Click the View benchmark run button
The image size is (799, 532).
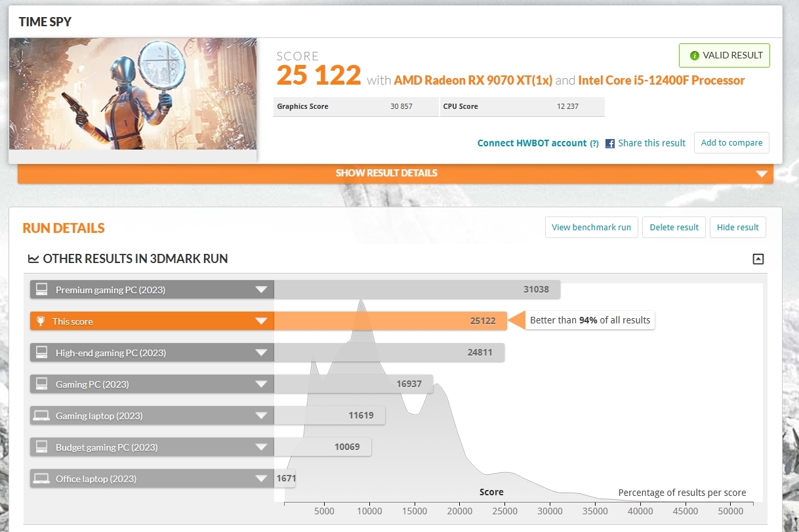[591, 227]
